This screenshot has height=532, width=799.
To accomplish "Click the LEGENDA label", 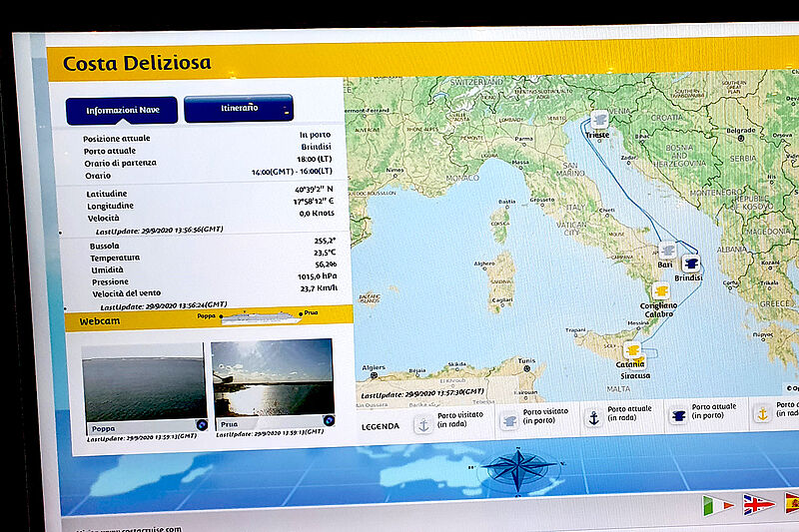I will [381, 426].
